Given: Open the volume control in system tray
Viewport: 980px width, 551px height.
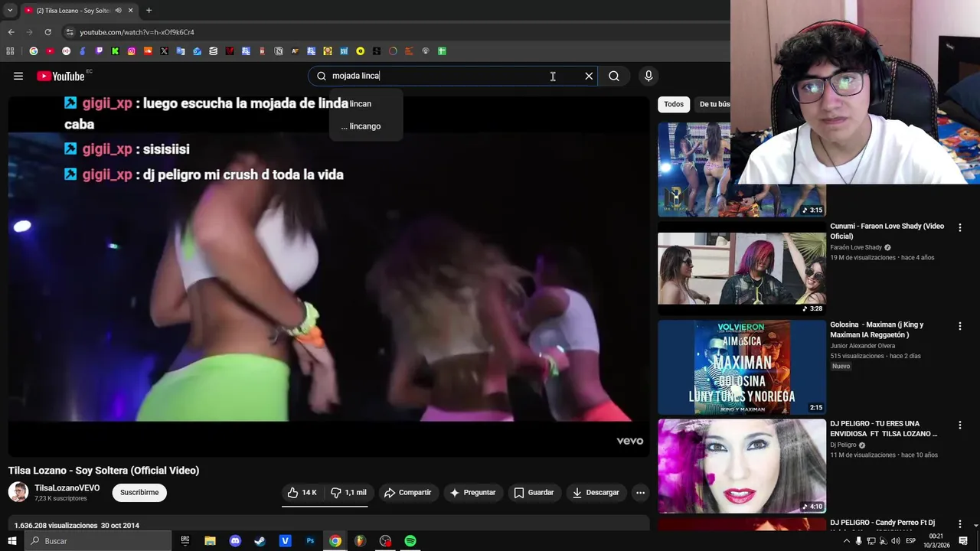Looking at the screenshot, I should [895, 541].
